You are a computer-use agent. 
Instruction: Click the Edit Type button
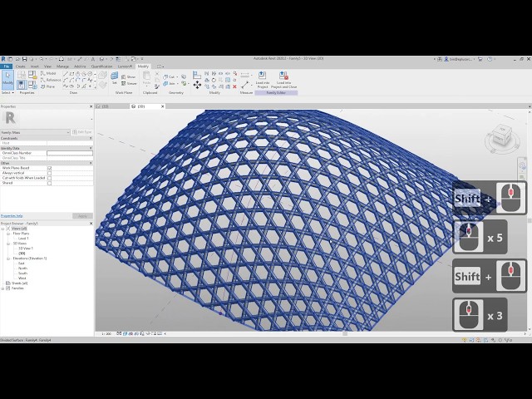click(82, 132)
